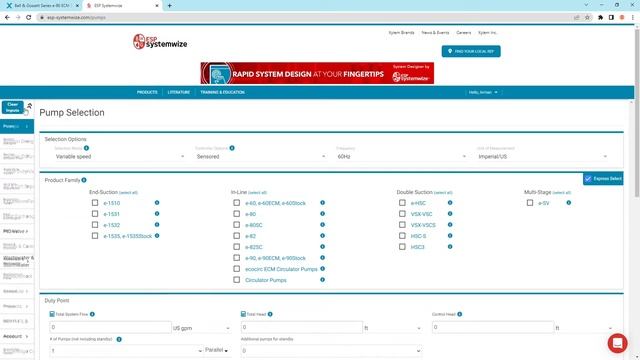640x360 pixels.
Task: Open info icon for ecocirc ECM Circulator Pumps
Action: pos(322,269)
